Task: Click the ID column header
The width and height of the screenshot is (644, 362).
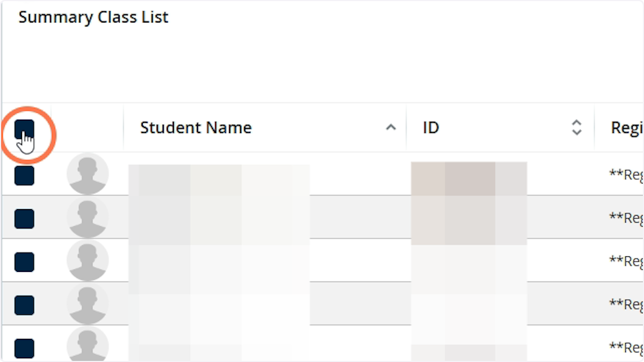Action: pyautogui.click(x=431, y=128)
